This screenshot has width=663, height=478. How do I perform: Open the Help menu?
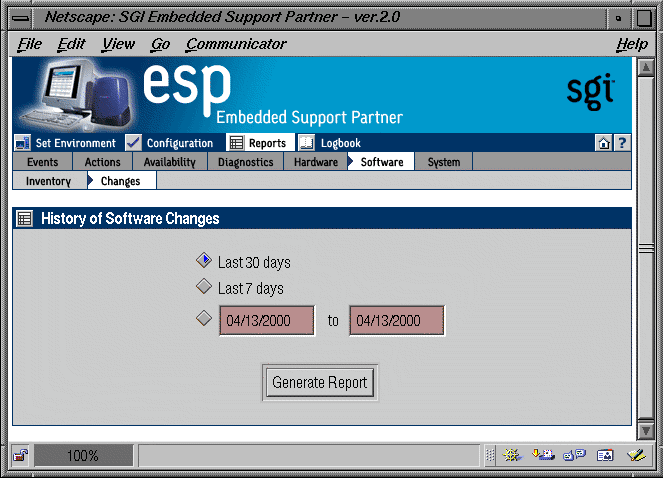[632, 44]
